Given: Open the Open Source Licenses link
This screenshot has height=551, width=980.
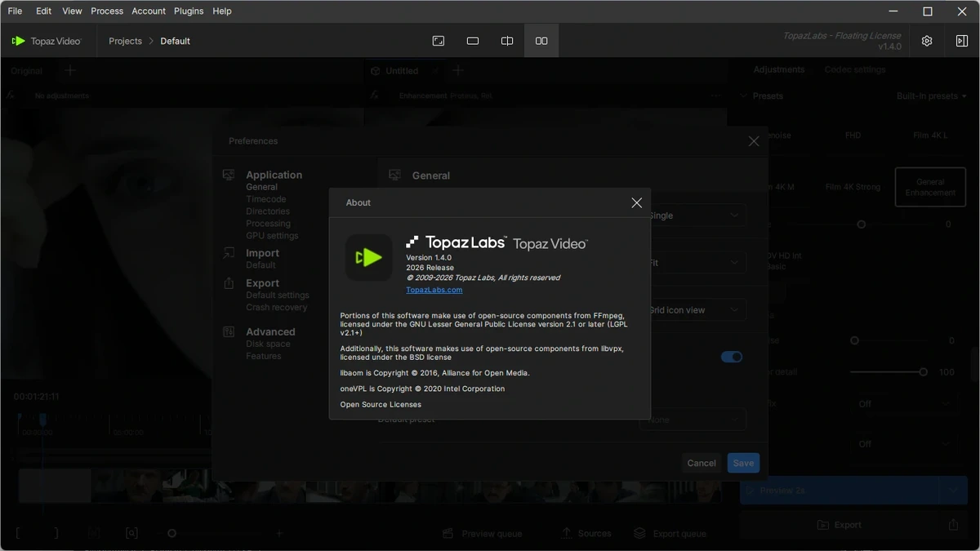Looking at the screenshot, I should point(381,404).
